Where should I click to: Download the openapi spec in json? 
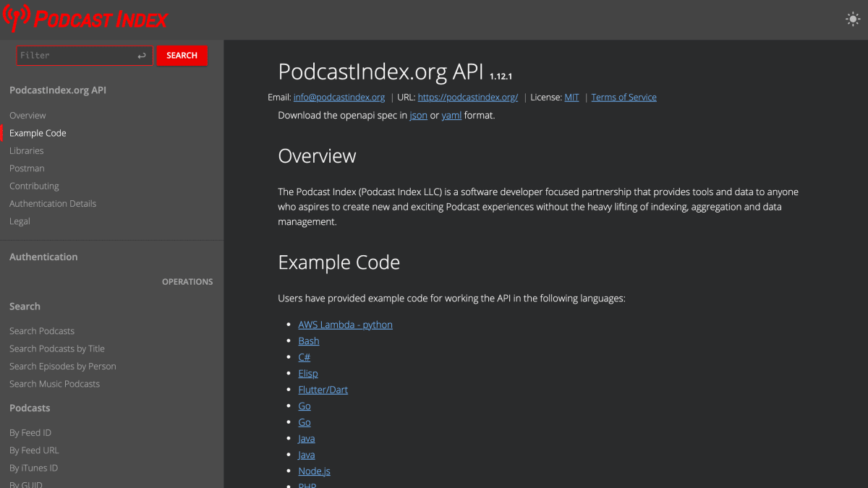click(419, 116)
